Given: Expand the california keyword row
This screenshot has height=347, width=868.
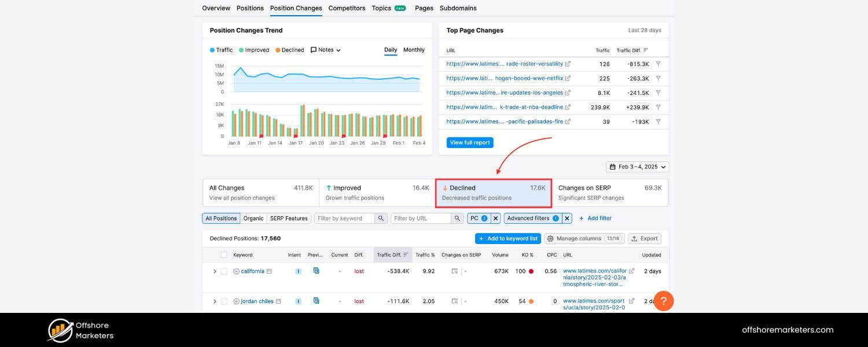Looking at the screenshot, I should pos(215,271).
